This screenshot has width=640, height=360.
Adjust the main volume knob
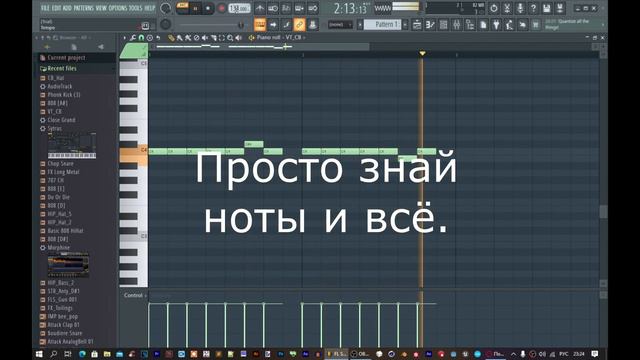click(165, 8)
